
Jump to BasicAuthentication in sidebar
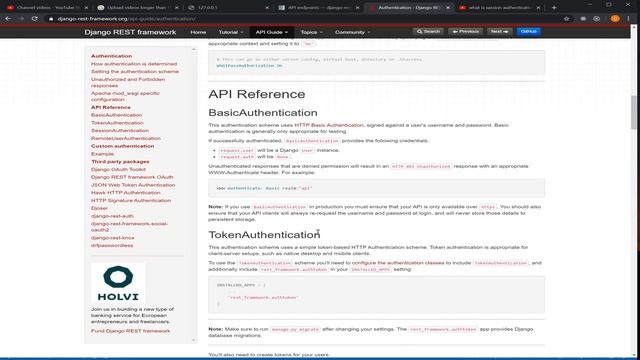tap(116, 115)
